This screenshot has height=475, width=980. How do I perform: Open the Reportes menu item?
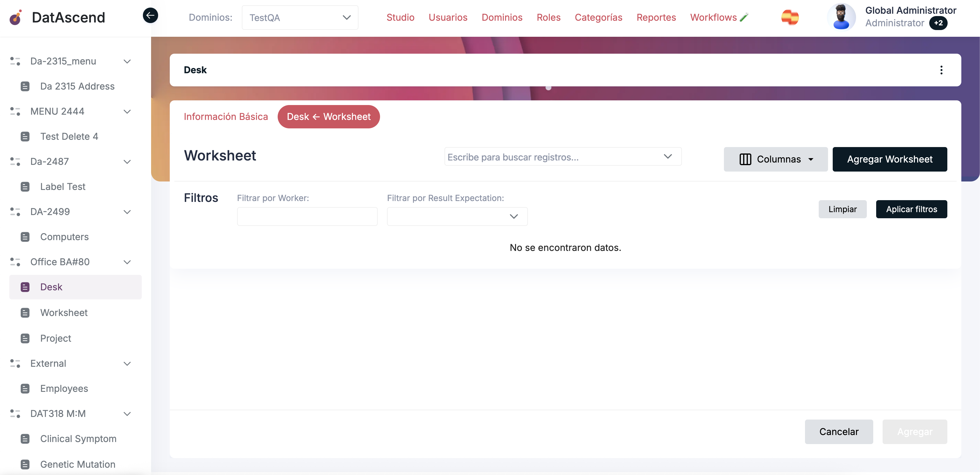coord(656,18)
